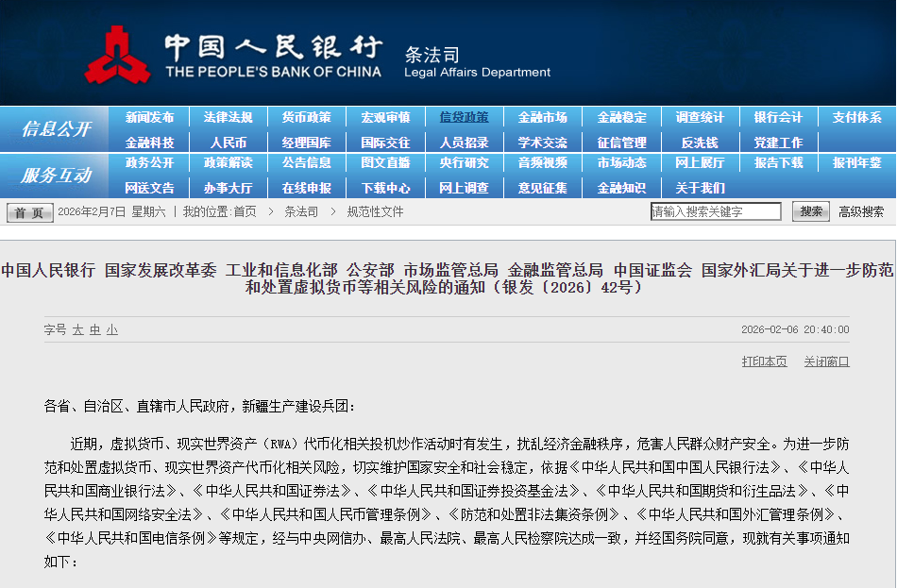Open 报告下载 page
This screenshot has width=897, height=588.
click(778, 162)
